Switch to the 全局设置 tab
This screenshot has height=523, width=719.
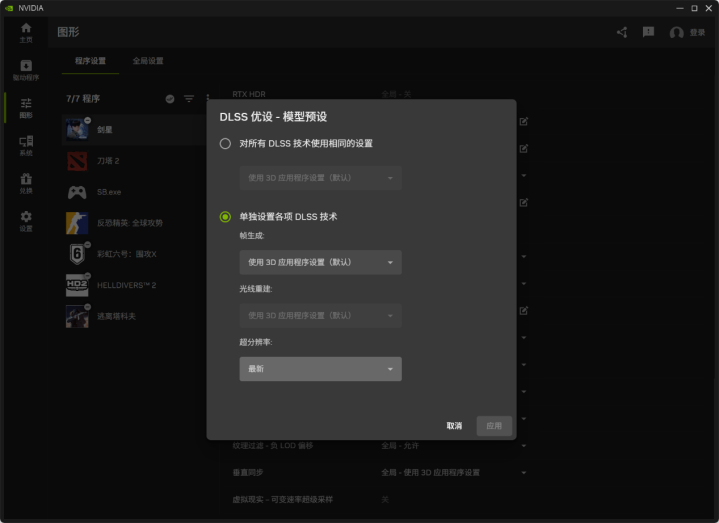148,61
